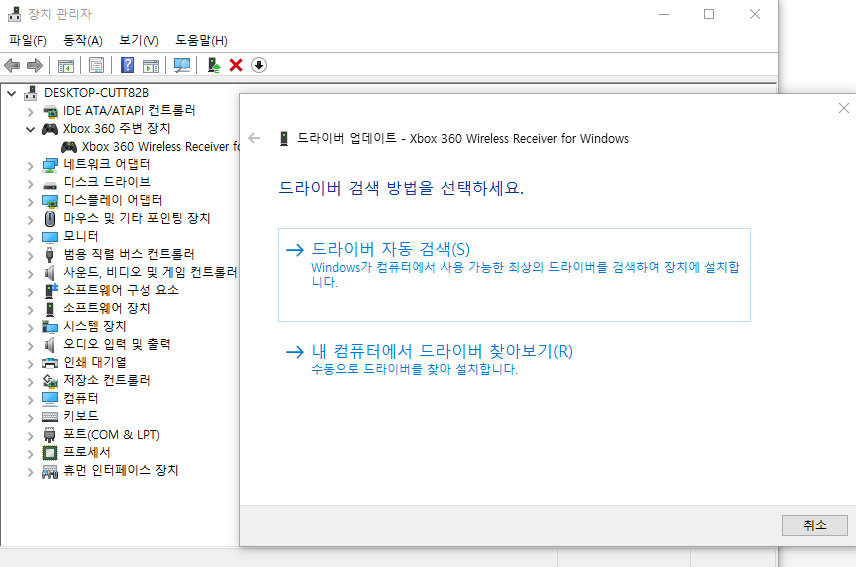Open the 보기(V) menu
Viewport: 856px width, 567px height.
coord(139,40)
